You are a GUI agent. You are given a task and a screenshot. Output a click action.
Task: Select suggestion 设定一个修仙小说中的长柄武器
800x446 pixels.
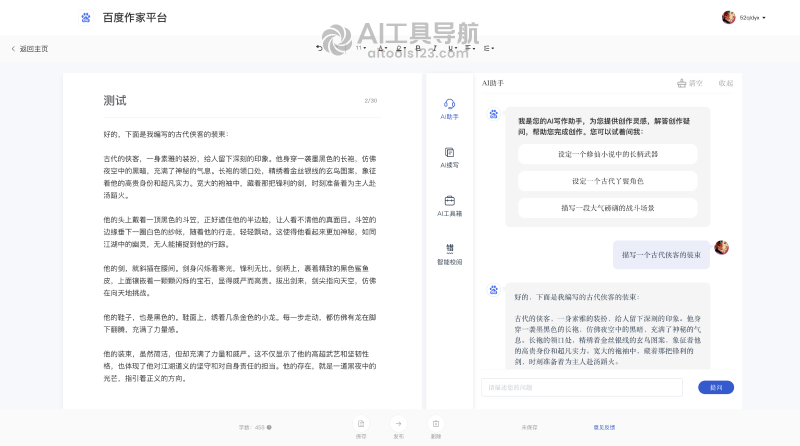point(608,154)
